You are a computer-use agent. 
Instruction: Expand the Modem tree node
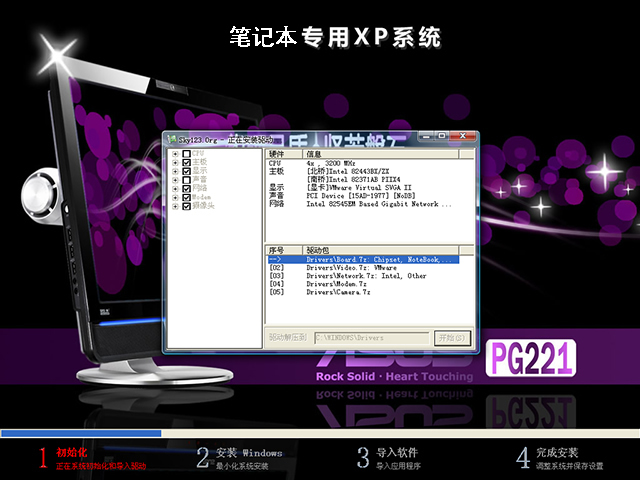coord(175,198)
